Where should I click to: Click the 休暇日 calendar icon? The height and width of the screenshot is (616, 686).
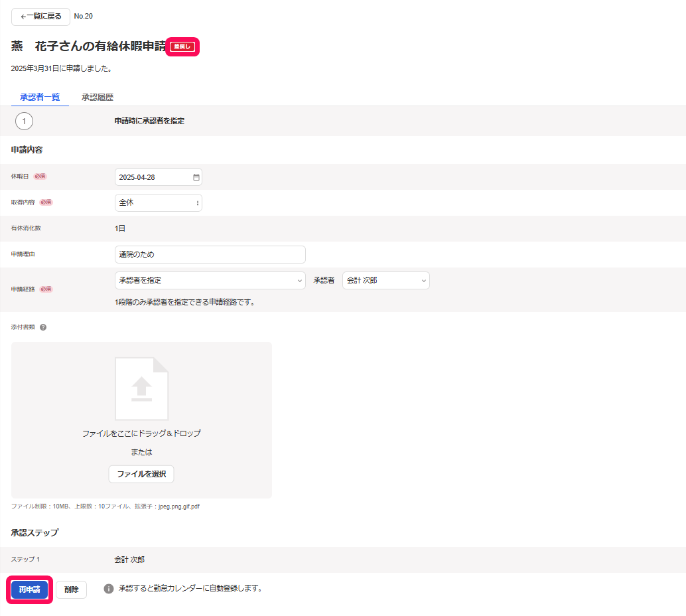click(196, 177)
